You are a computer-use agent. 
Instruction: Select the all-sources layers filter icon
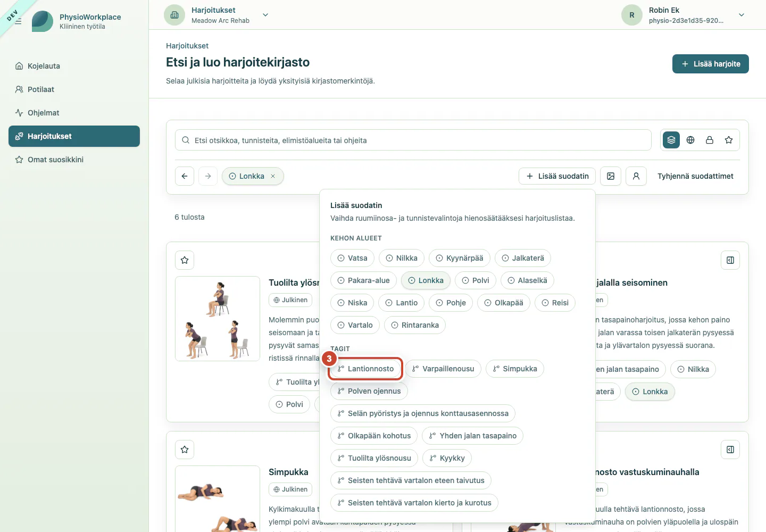coord(671,140)
